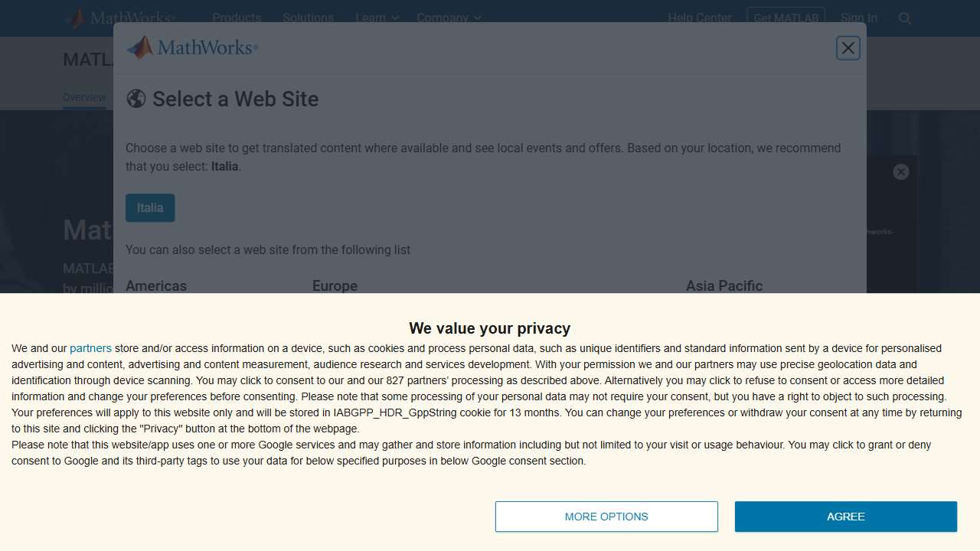The width and height of the screenshot is (980, 551).
Task: Expand the Company dropdown menu
Action: coord(449,18)
